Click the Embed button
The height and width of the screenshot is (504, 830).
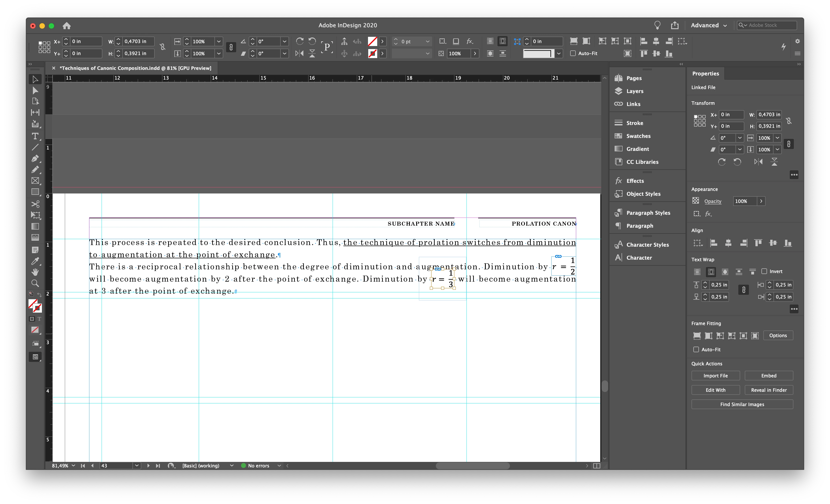(768, 376)
